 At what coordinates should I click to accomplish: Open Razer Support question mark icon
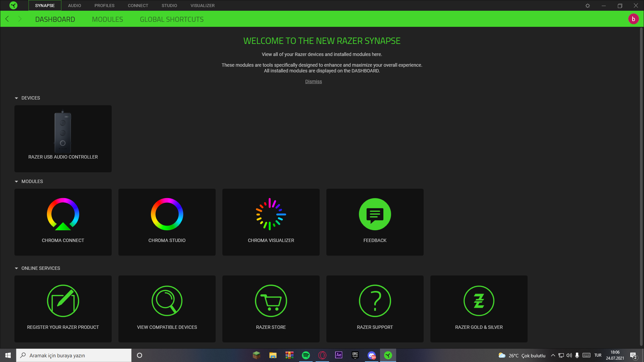click(375, 301)
